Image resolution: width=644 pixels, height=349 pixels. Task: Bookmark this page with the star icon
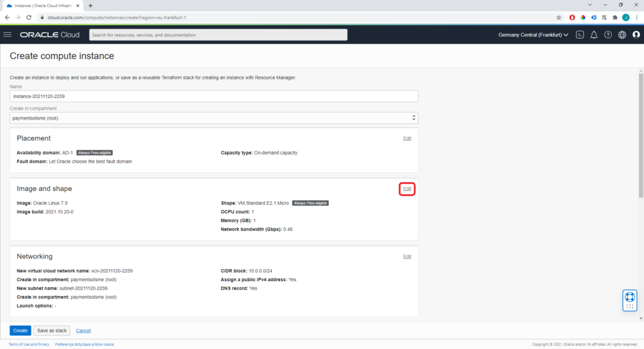558,18
